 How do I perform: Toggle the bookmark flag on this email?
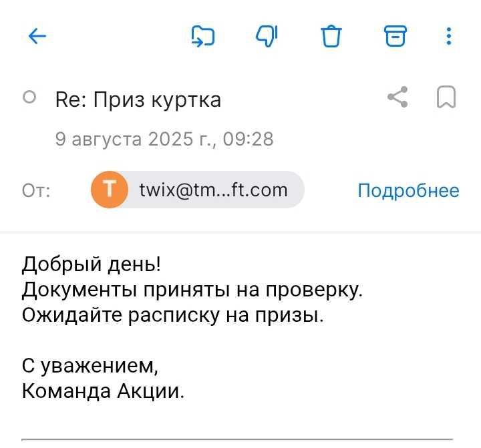click(446, 97)
